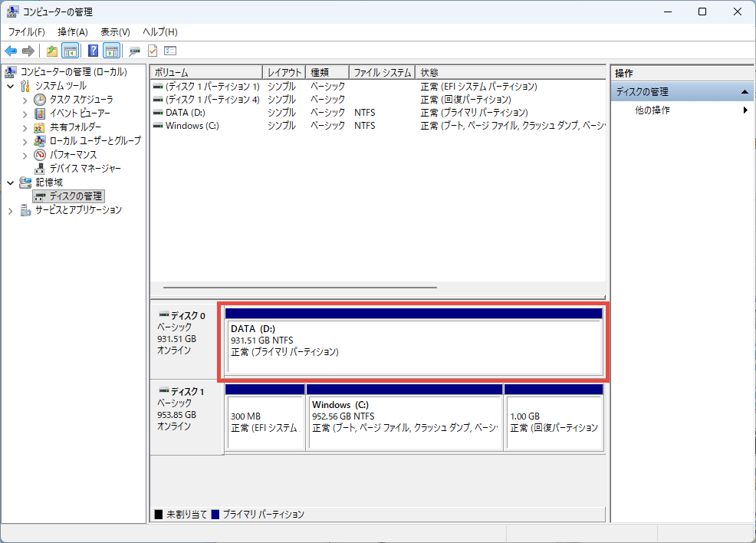Open Help via the question mark icon

93,51
